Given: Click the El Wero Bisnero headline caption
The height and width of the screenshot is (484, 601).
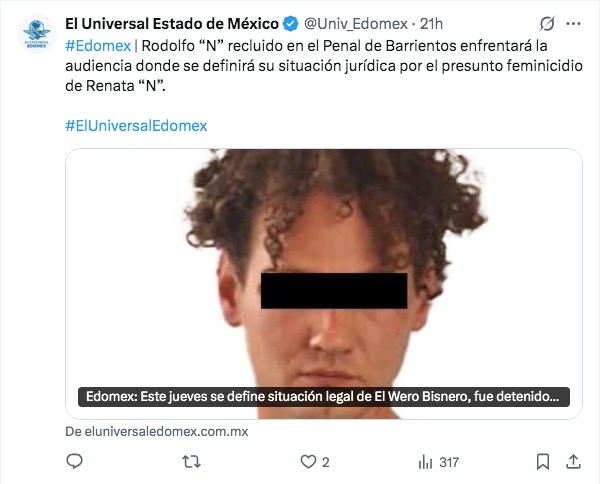Looking at the screenshot, I should pos(324,397).
